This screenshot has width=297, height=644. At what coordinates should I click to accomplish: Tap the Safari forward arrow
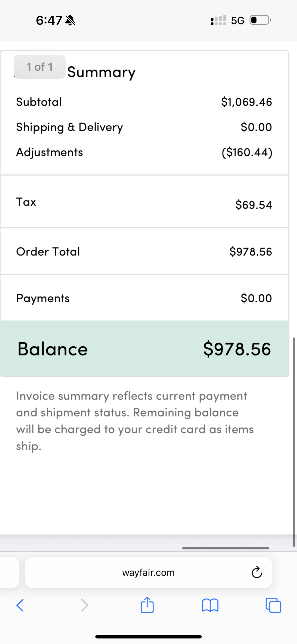84,605
